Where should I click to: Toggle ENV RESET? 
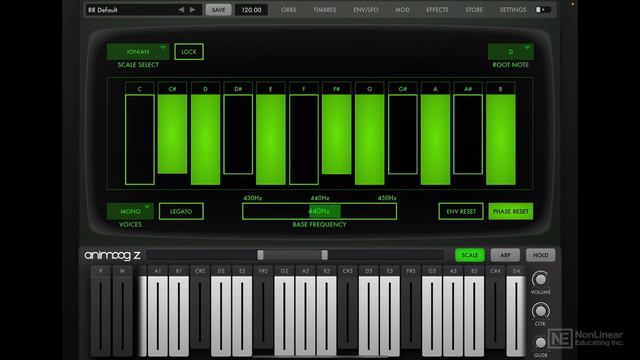461,211
